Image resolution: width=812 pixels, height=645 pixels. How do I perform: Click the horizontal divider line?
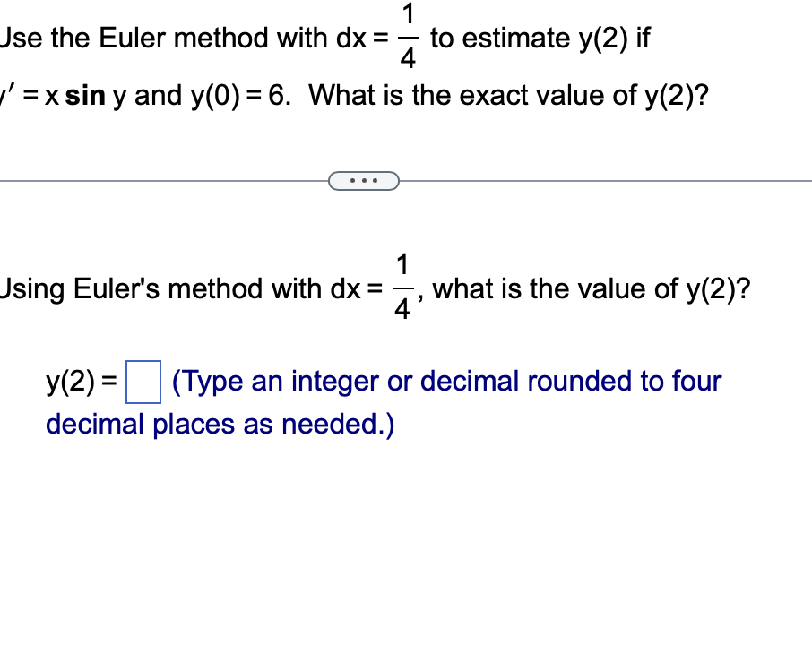627,180
